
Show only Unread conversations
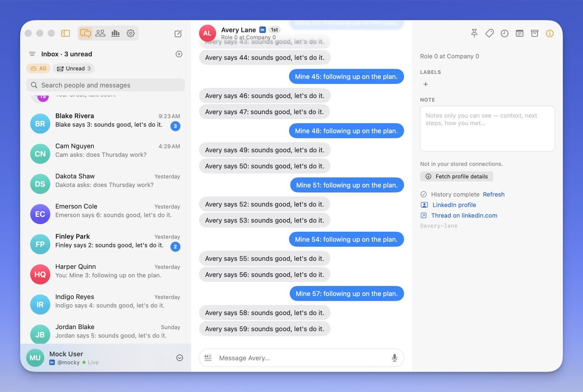(74, 68)
